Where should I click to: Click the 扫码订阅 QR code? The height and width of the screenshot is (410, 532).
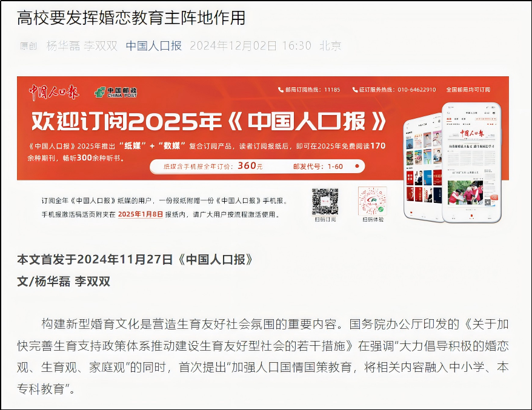[325, 202]
